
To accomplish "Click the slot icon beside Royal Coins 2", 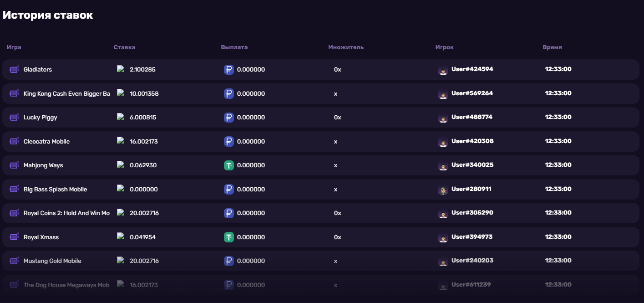I will pos(15,213).
